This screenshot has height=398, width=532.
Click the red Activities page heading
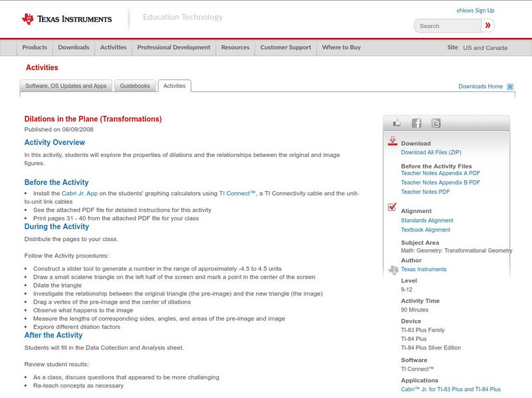point(42,68)
